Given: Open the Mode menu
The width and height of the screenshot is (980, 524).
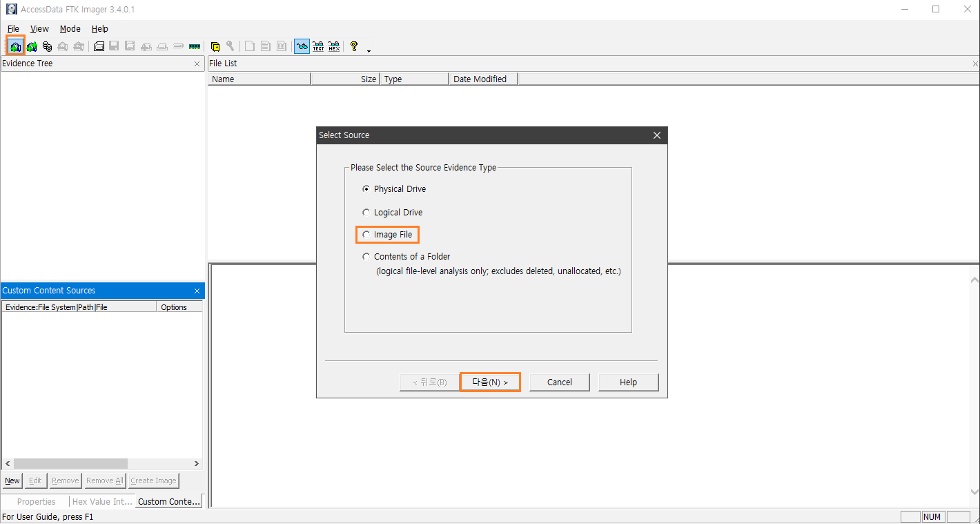Looking at the screenshot, I should [70, 29].
